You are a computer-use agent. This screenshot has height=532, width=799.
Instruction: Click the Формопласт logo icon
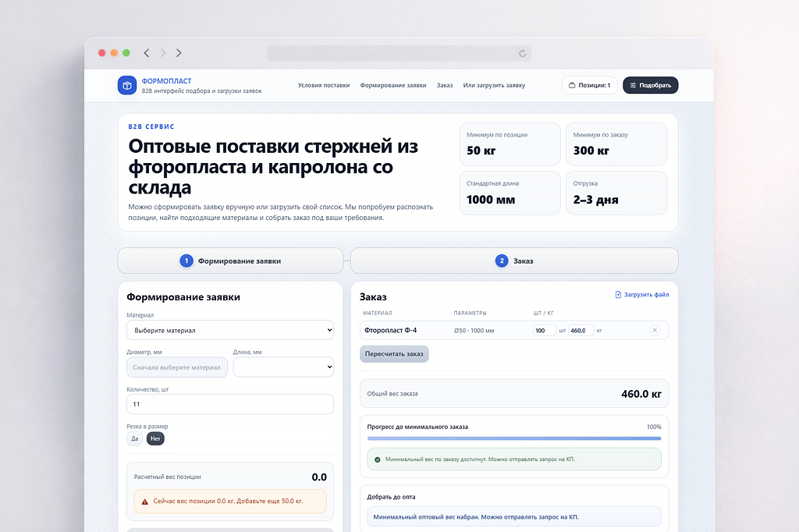(x=127, y=86)
